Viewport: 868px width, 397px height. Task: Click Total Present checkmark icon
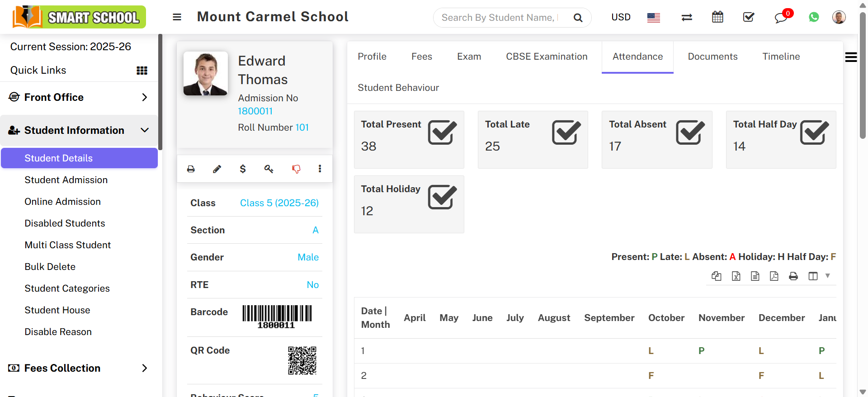click(x=442, y=132)
